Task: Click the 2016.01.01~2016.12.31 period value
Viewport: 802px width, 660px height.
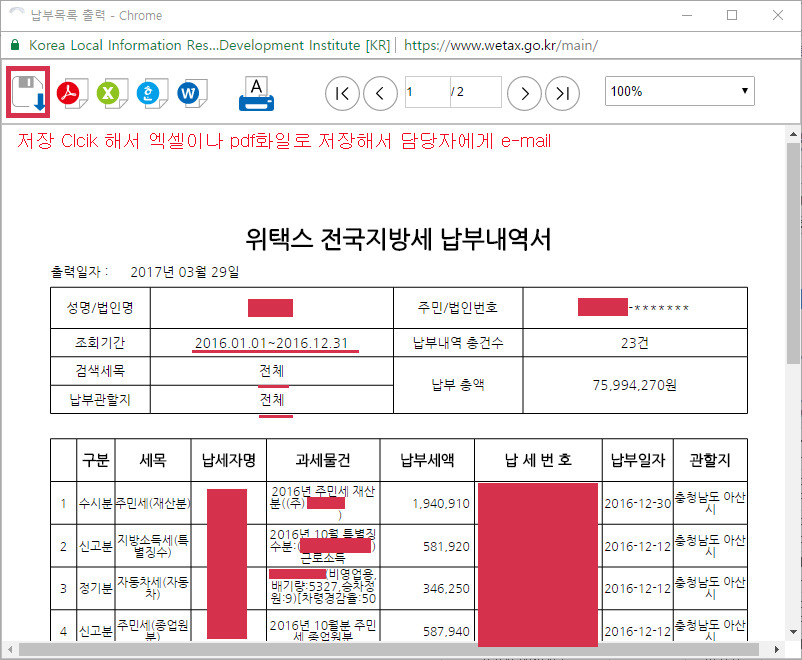Action: coord(271,343)
